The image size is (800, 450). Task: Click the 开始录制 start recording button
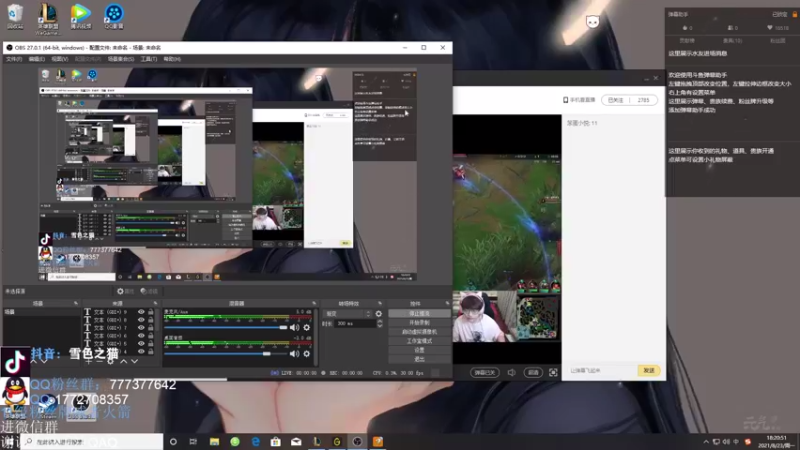pyautogui.click(x=419, y=322)
